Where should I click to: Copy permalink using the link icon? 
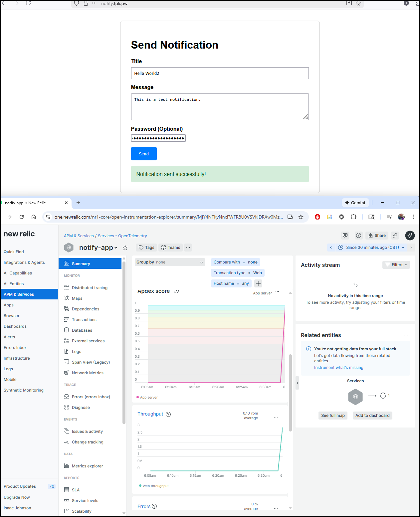[x=395, y=236]
